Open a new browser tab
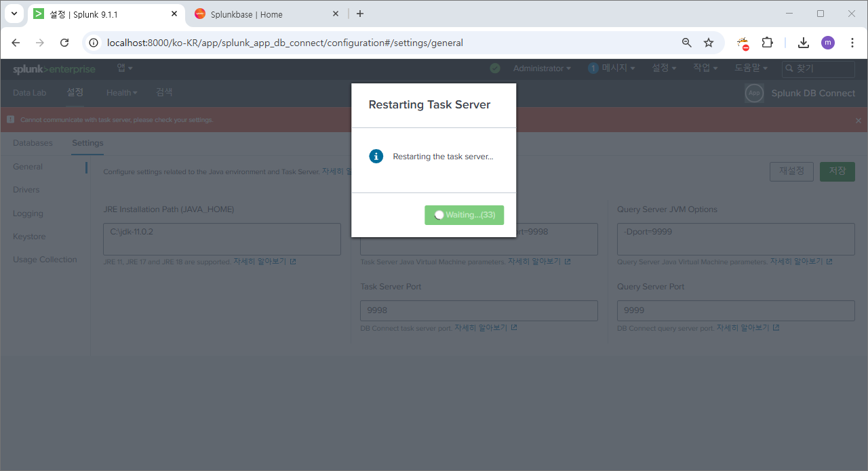 point(360,14)
